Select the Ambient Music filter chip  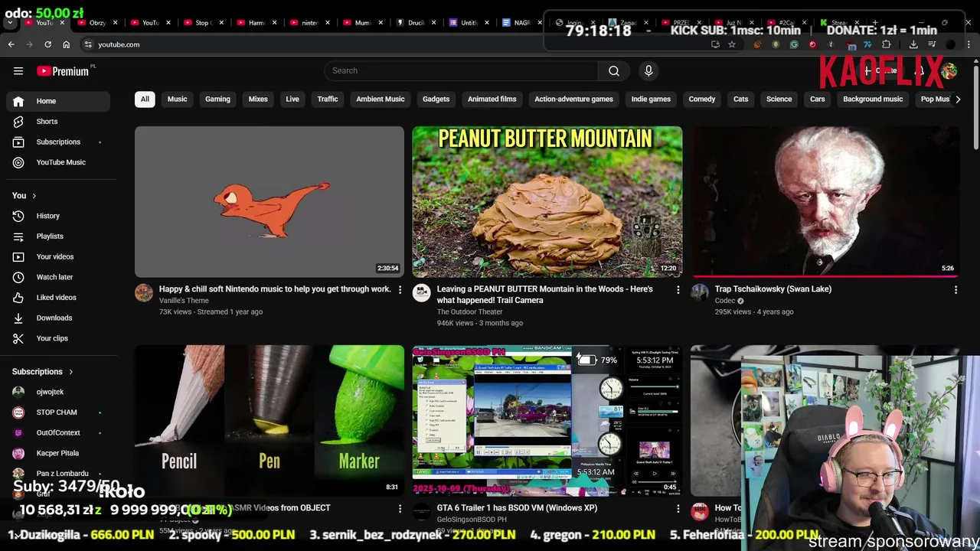tap(380, 99)
